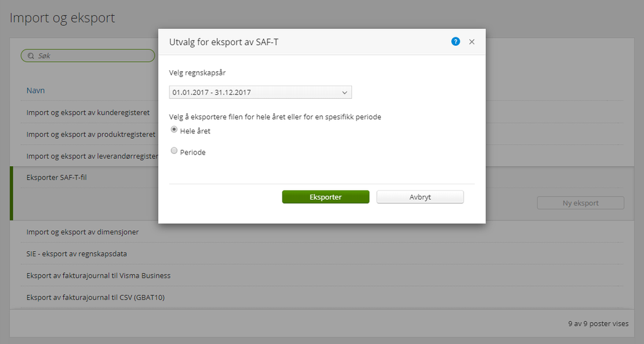Click the blue help question mark icon

pos(456,42)
